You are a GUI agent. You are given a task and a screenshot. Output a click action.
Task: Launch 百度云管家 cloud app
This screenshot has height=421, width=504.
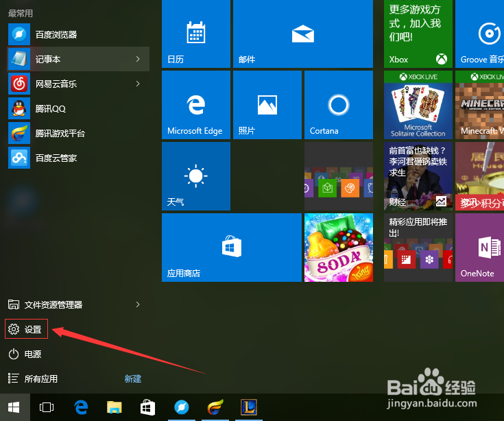[78, 158]
